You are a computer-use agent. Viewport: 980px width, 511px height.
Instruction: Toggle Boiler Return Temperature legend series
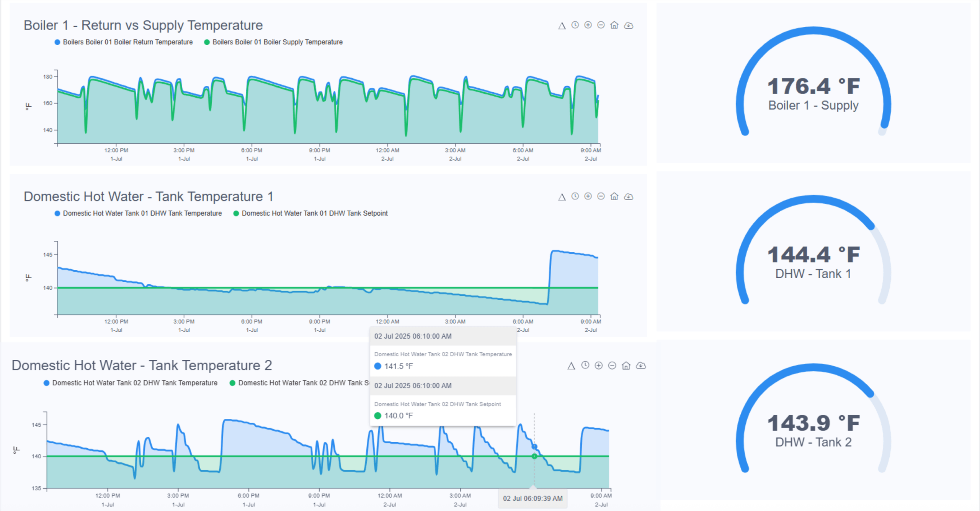(127, 42)
